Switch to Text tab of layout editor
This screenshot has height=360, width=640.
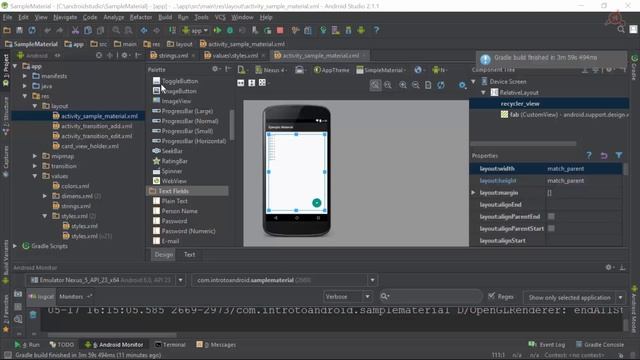(189, 254)
